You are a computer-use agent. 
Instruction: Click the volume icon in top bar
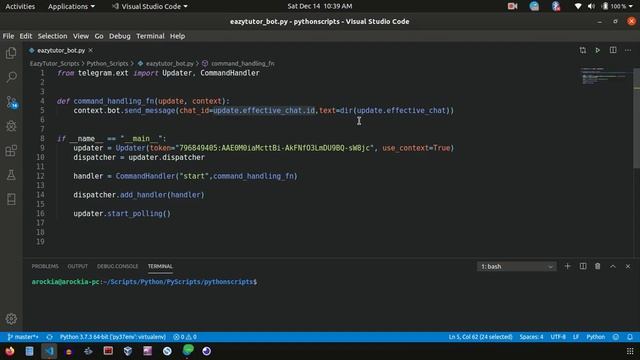pyautogui.click(x=591, y=6)
